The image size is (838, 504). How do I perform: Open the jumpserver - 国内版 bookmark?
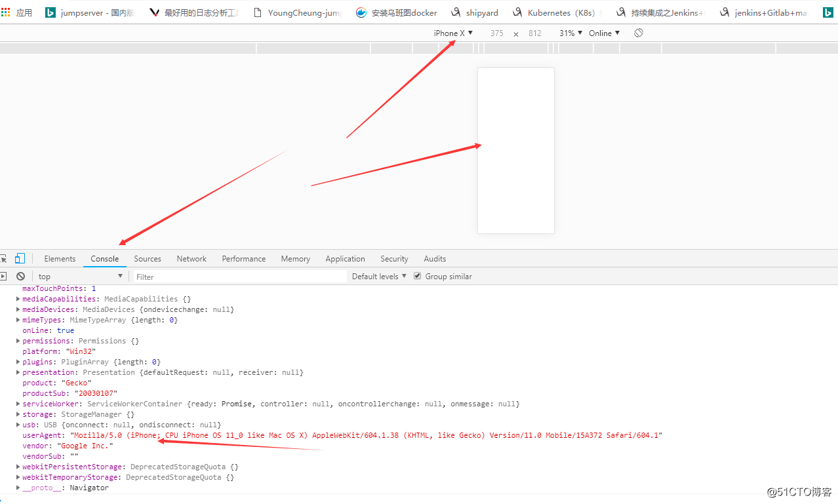click(x=90, y=12)
